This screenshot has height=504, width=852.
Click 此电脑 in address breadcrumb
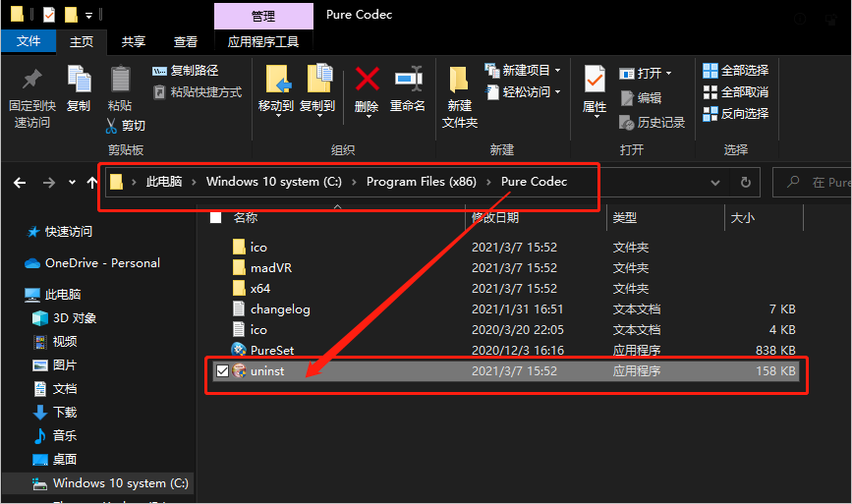[163, 182]
